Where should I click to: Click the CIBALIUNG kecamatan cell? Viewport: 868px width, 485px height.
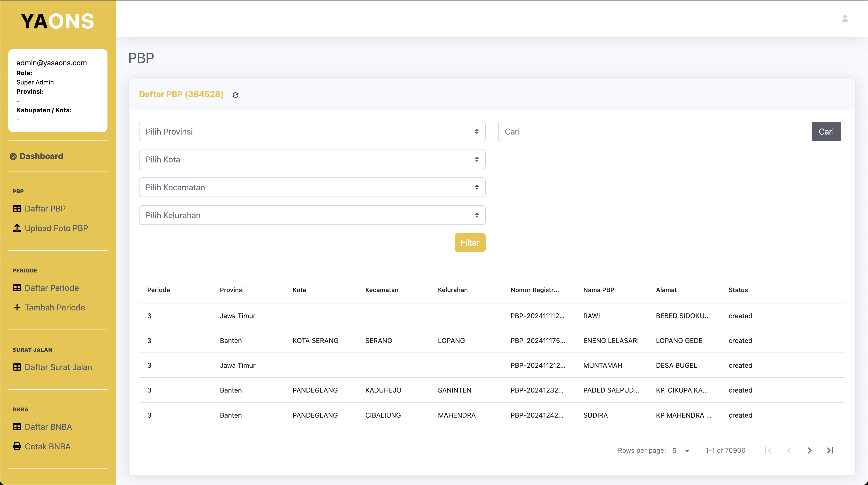pyautogui.click(x=383, y=415)
